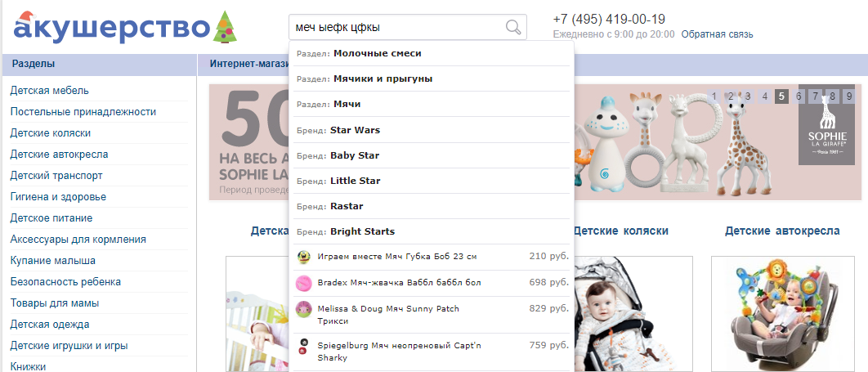Screen dimensions: 868x372
Task: Open Детские игрушки и игры sidebar section
Action: (x=69, y=346)
